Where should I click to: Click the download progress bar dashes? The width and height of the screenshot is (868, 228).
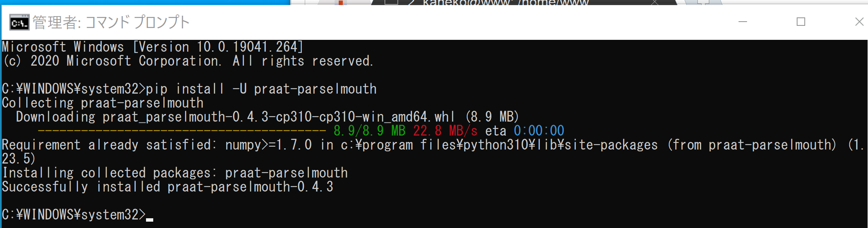click(182, 131)
